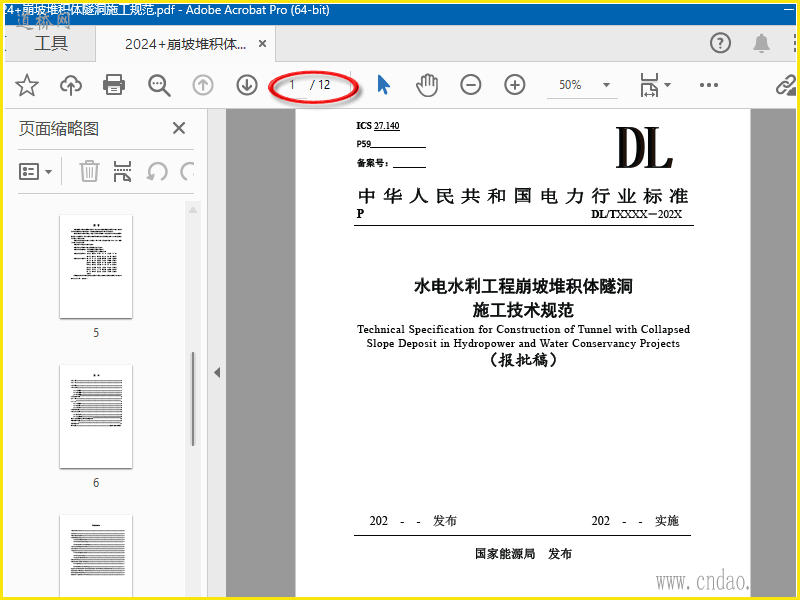The image size is (800, 600).
Task: Close the 页面缩略图 panel
Action: pos(179,128)
